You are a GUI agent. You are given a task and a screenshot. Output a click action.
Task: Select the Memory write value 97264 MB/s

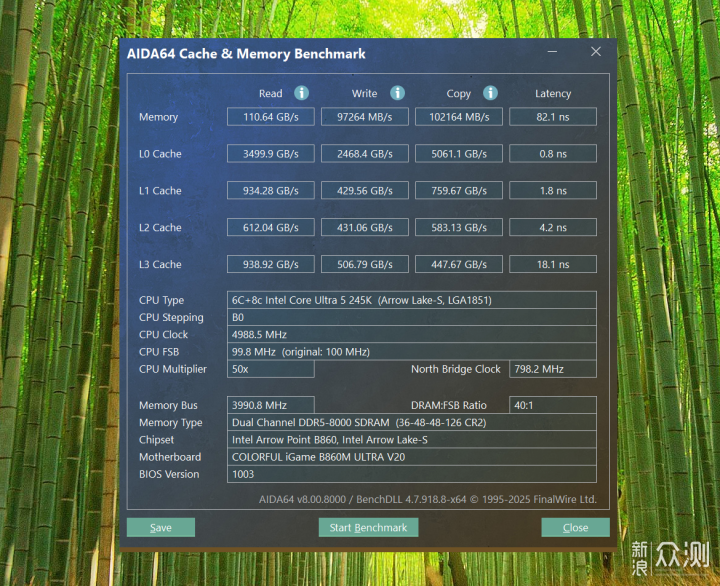coord(365,117)
